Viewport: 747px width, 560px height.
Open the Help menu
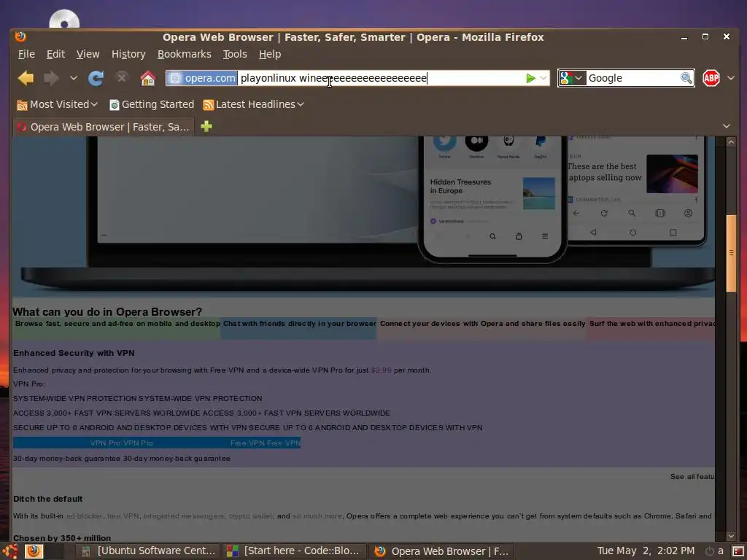[x=270, y=54]
